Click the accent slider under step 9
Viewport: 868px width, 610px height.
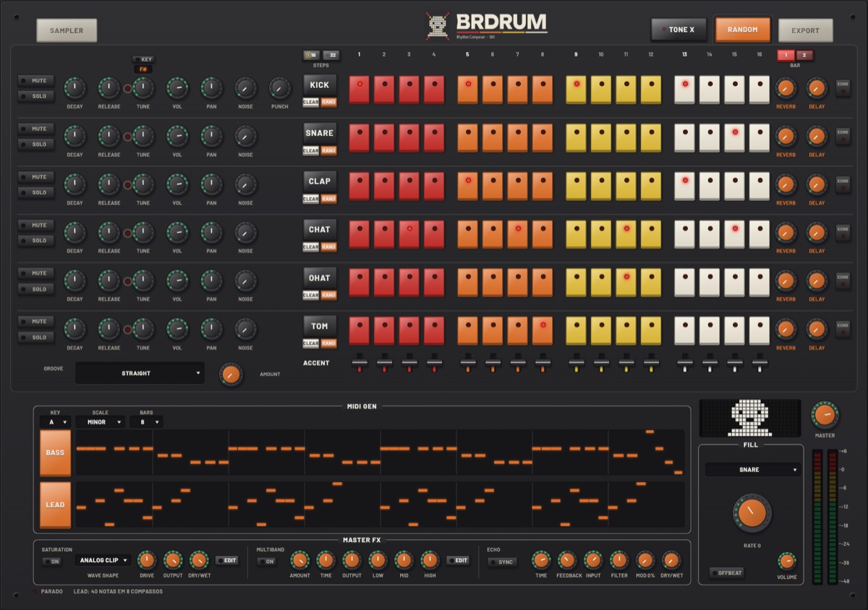click(576, 364)
